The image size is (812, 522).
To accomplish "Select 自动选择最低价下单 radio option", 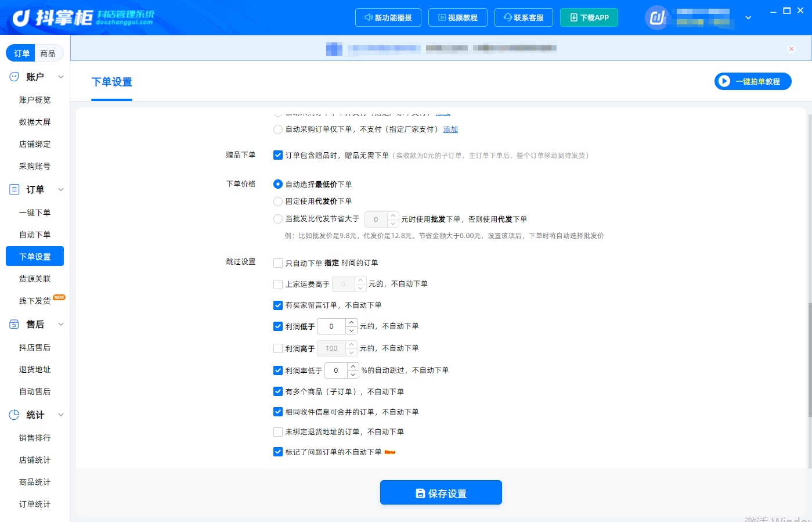I will click(278, 184).
